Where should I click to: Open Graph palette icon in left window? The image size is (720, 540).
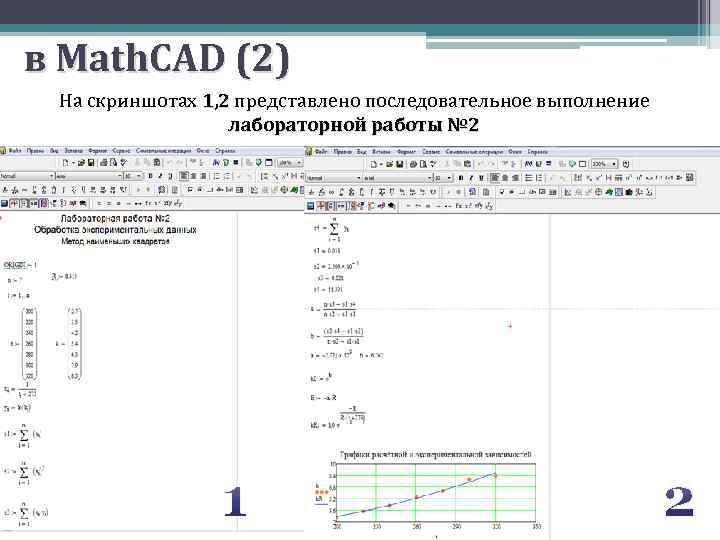tap(14, 203)
